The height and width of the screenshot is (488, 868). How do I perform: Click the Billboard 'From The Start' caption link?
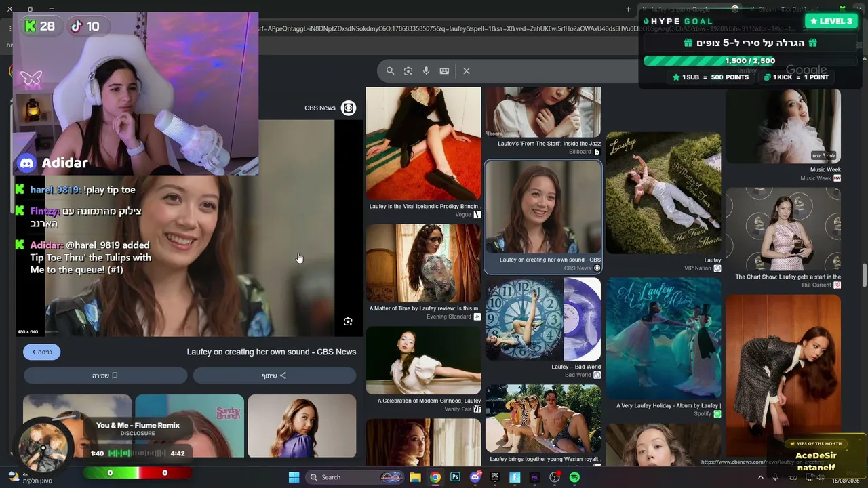point(549,144)
